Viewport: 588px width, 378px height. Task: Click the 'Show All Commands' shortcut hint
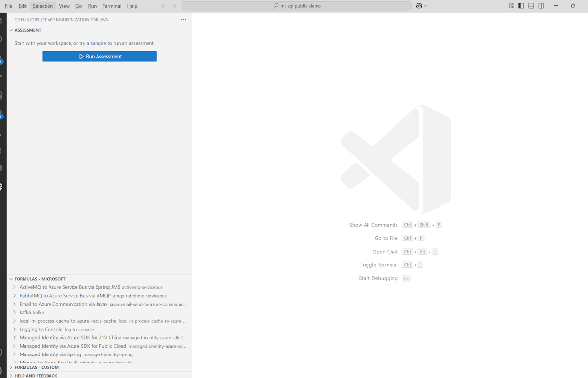tap(373, 225)
